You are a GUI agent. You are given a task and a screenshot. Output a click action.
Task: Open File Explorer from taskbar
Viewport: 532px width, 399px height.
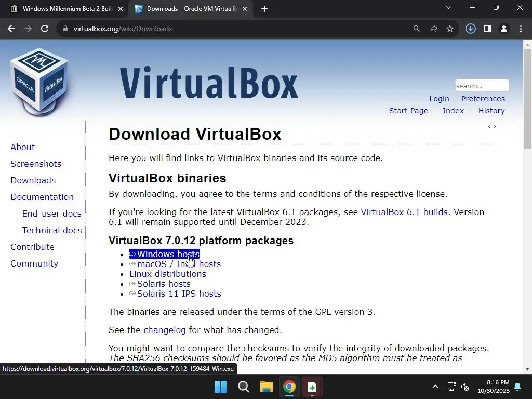[267, 387]
